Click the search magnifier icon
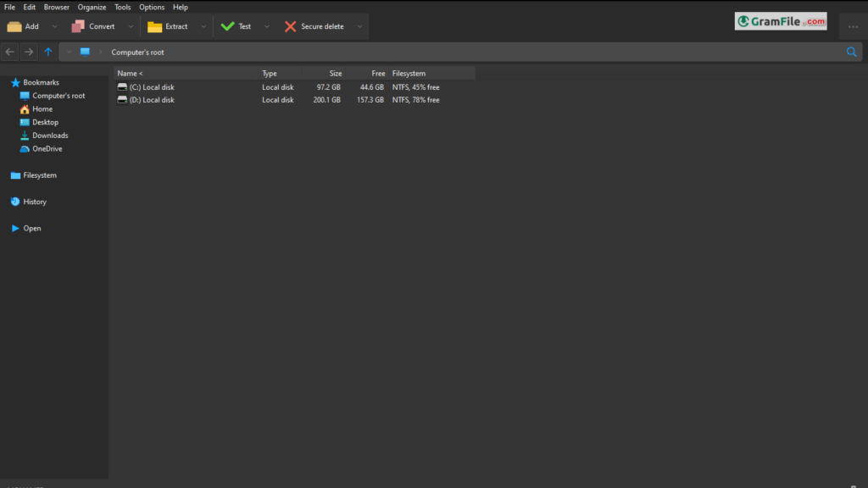Screen dimensions: 868x488 852,52
